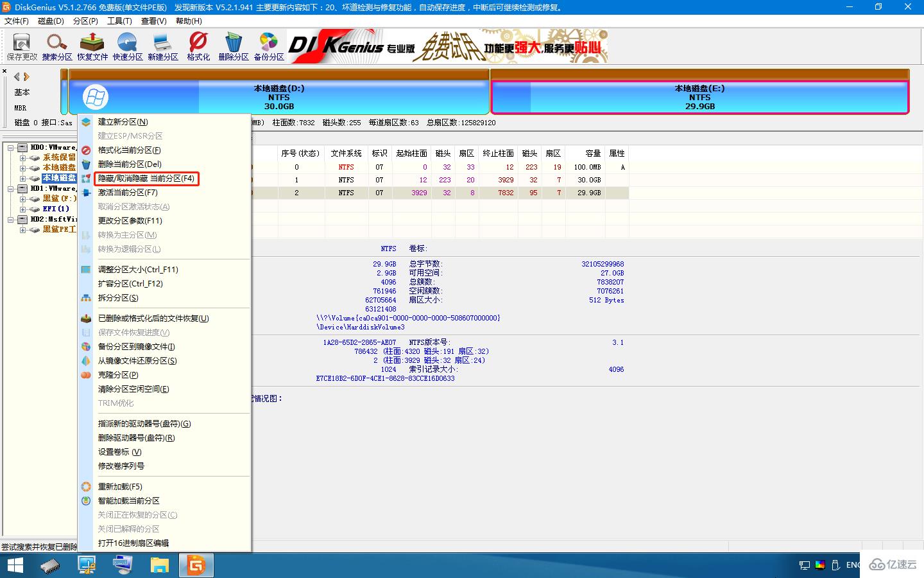Click icon beside 已删除或格式化后的文件恢复(U)

pos(86,319)
